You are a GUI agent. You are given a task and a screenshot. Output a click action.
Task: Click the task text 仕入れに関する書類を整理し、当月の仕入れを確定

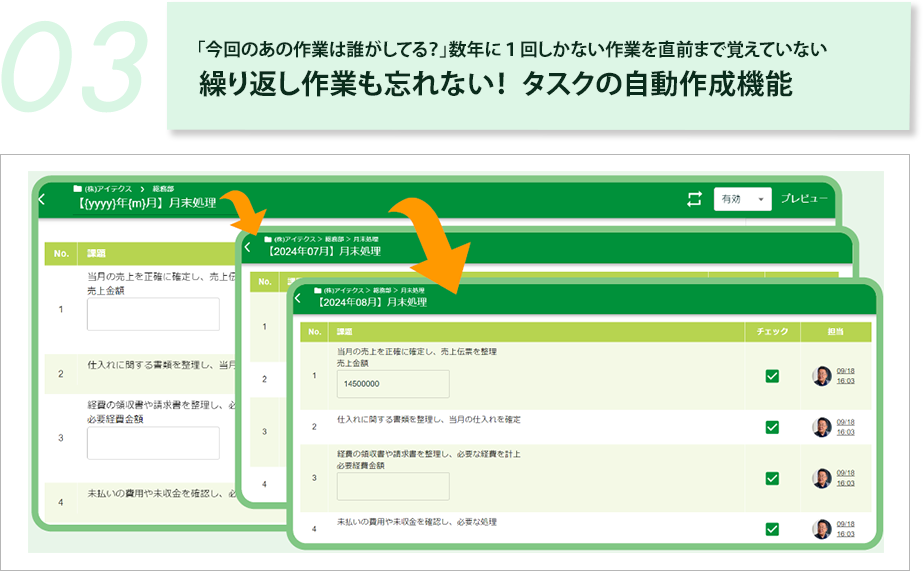(429, 419)
